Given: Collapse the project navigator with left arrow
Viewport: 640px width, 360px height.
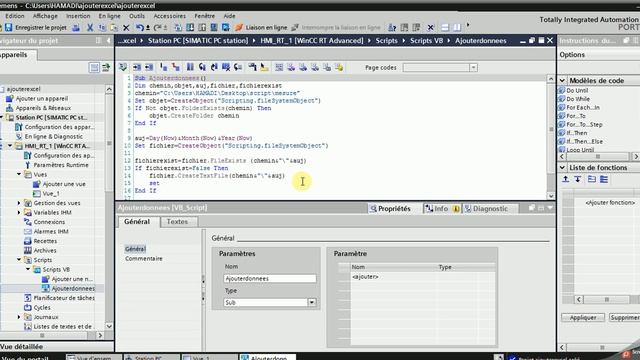Looking at the screenshot, I should coord(108,40).
